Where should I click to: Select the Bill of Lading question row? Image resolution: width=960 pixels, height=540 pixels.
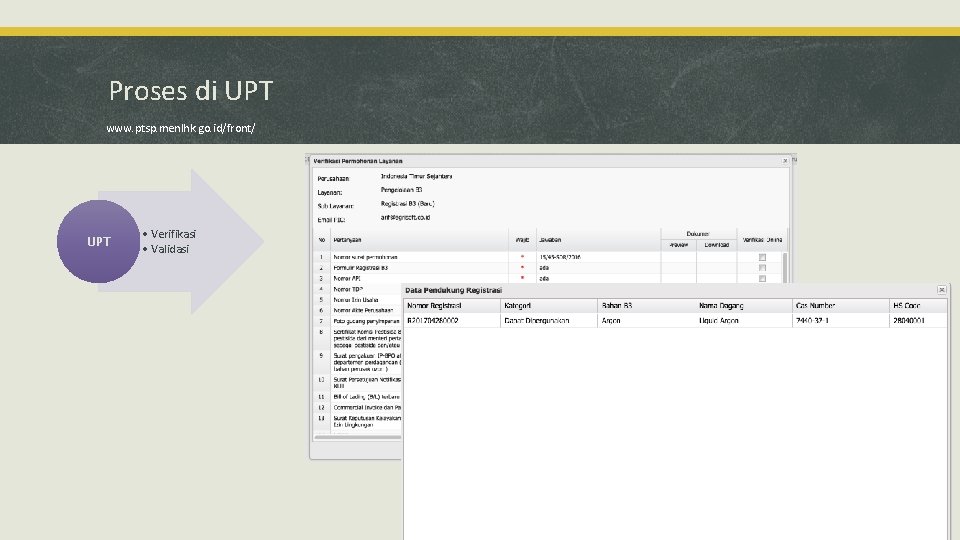(x=358, y=397)
